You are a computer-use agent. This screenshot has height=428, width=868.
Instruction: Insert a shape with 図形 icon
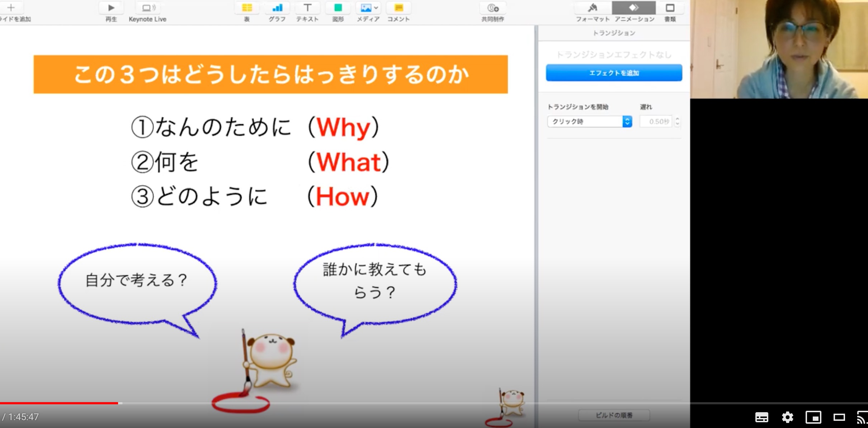point(338,8)
